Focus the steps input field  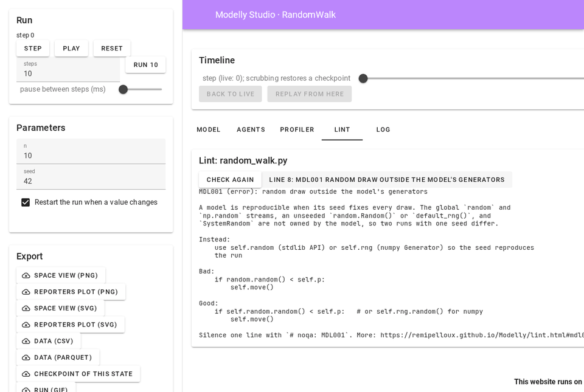coord(68,69)
